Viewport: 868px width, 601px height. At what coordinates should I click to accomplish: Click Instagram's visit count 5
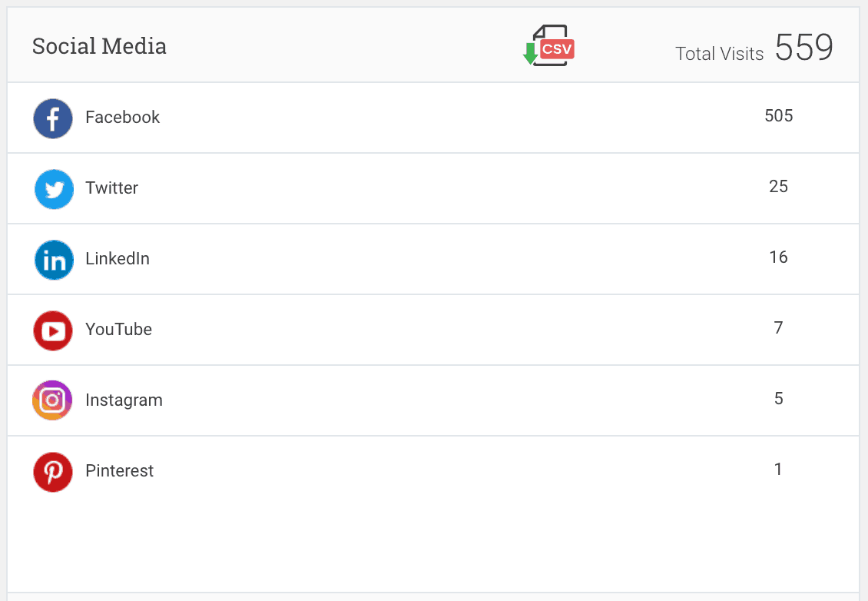tap(778, 399)
